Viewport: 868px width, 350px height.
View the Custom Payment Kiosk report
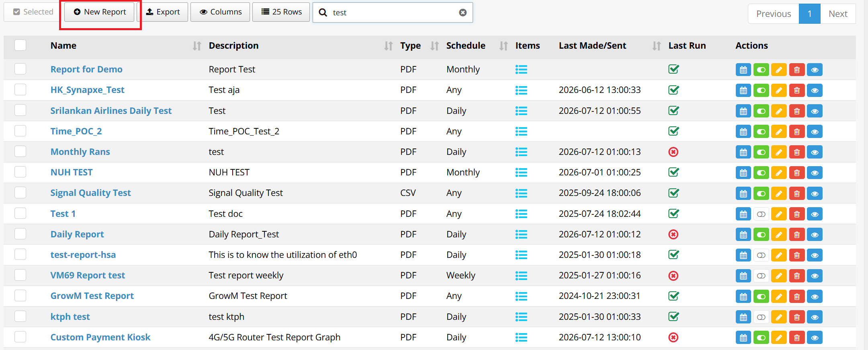tap(815, 338)
